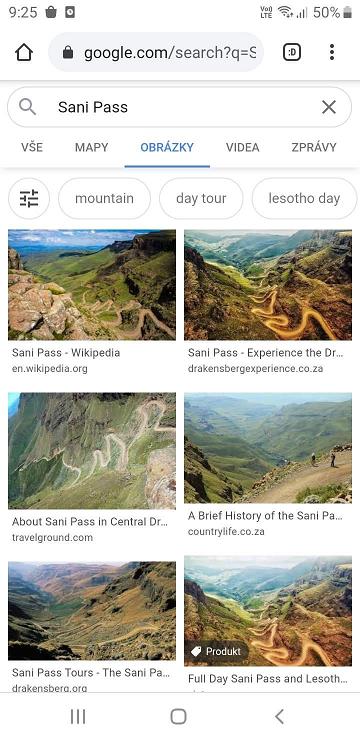
Task: Tap the lock icon in address bar
Action: click(68, 52)
